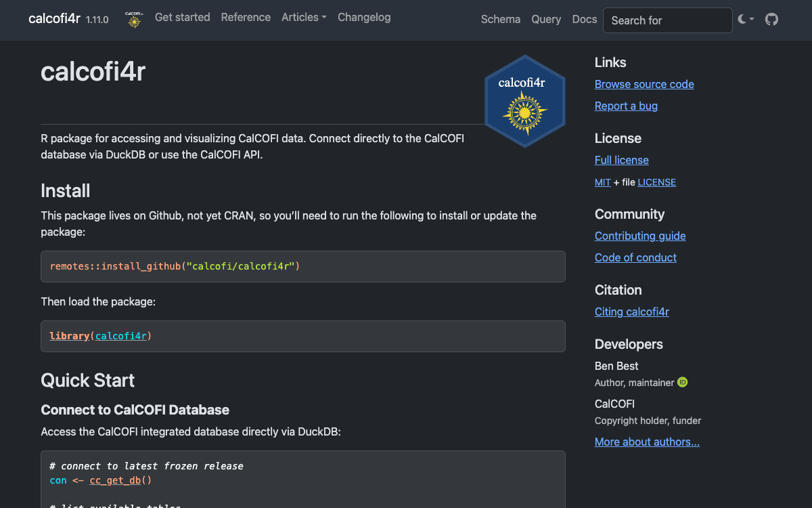Click the calcofi4r brand title in navbar
The height and width of the screenshot is (508, 812).
[55, 18]
